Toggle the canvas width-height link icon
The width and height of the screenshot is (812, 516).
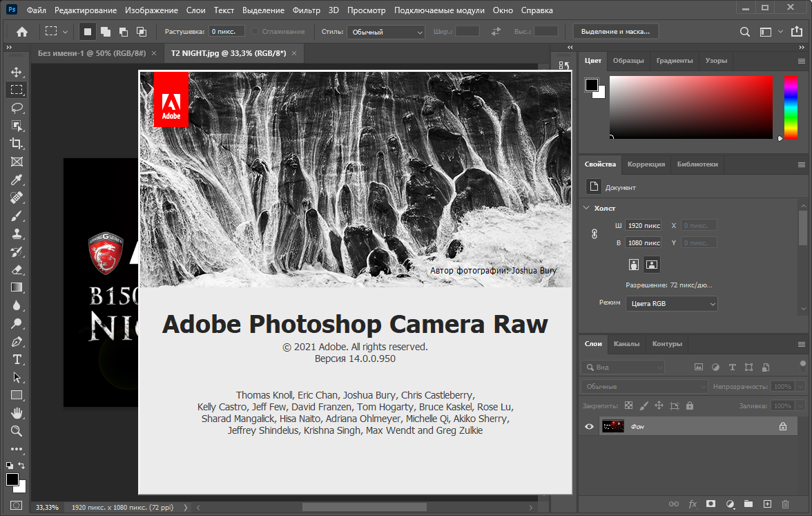pos(594,233)
